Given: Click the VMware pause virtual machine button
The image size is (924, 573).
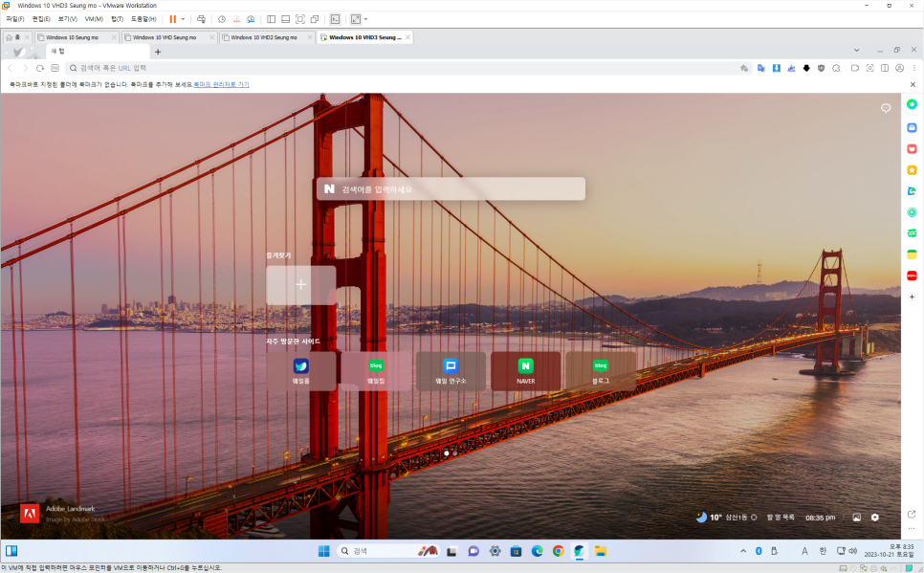Looking at the screenshot, I should (x=173, y=19).
